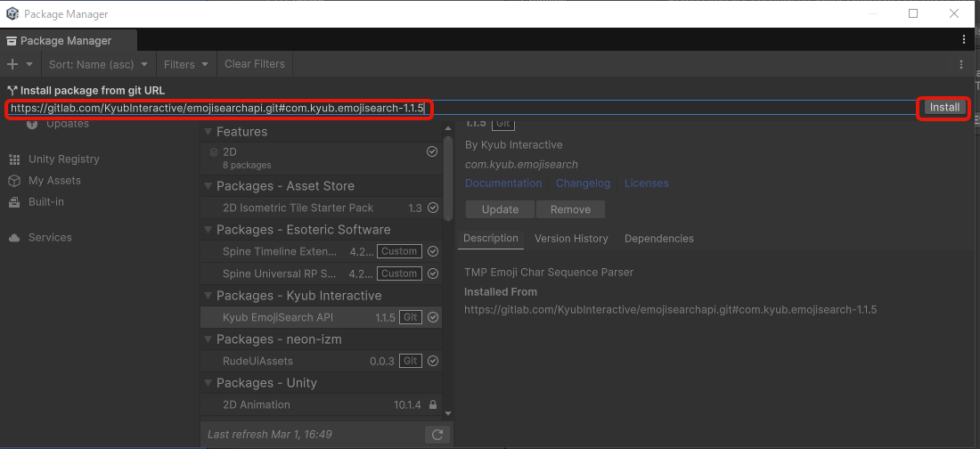The height and width of the screenshot is (449, 980).
Task: Click the Last refresh Mar 1, 16:49 text
Action: pyautogui.click(x=269, y=434)
